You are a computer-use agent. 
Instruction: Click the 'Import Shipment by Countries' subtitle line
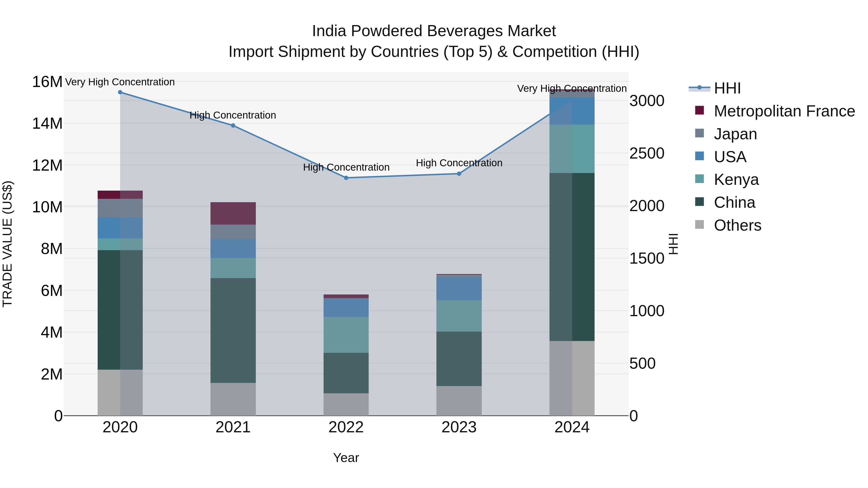point(434,52)
